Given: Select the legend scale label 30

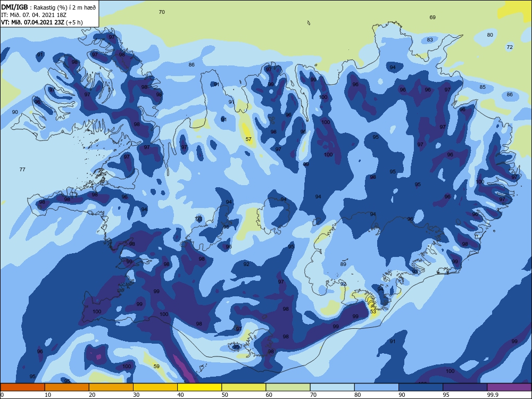Looking at the screenshot, I should [x=136, y=395].
